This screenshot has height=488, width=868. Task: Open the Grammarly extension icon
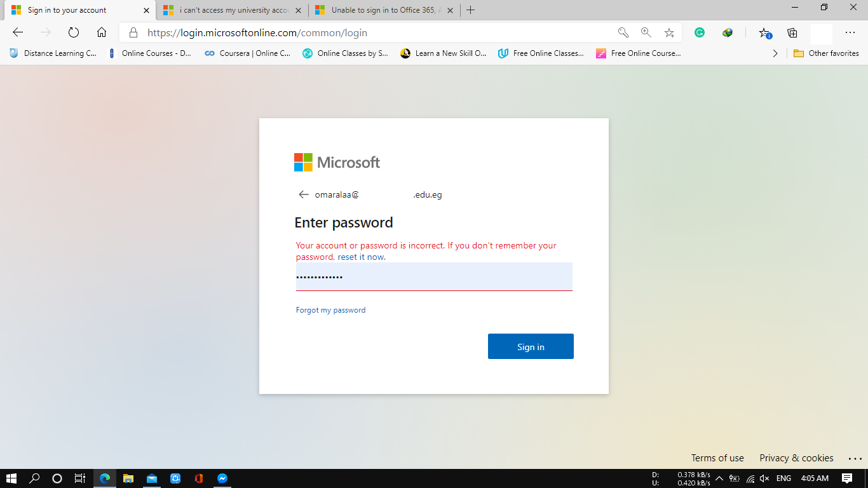pyautogui.click(x=700, y=32)
